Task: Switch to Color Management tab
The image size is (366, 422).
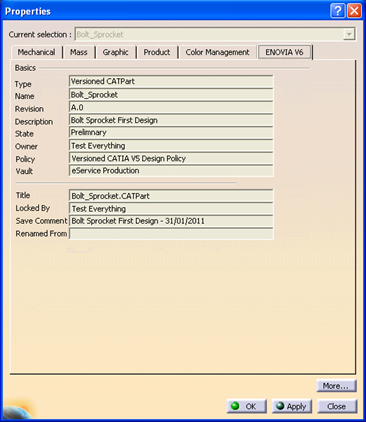Action: point(217,52)
